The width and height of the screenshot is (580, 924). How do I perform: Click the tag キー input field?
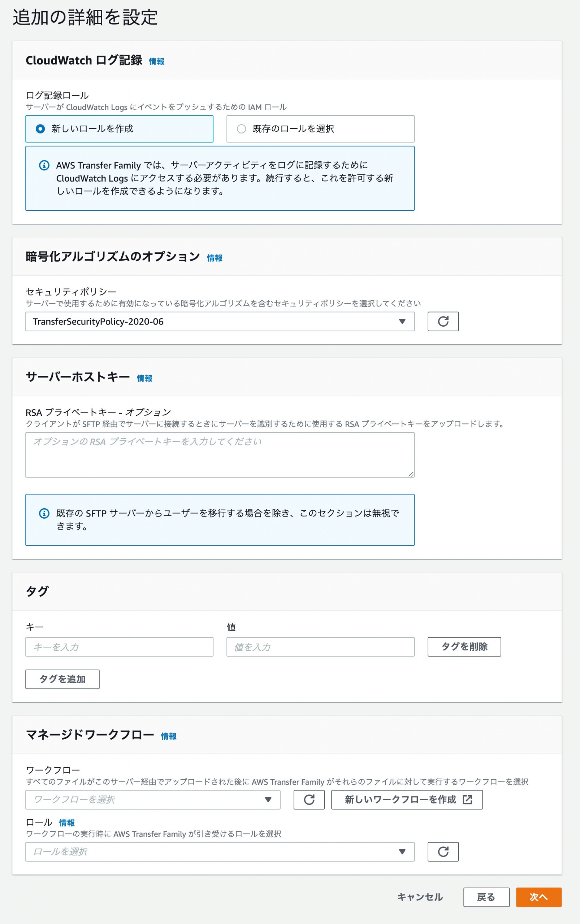119,646
